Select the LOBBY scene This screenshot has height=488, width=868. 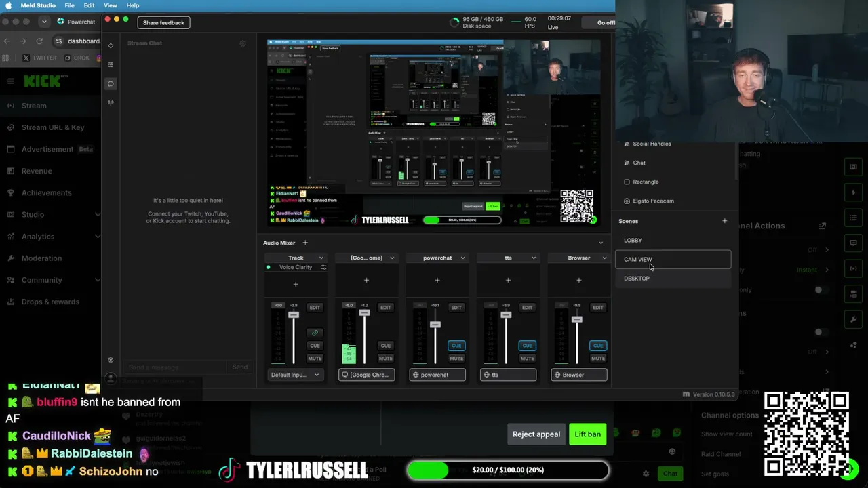(673, 240)
